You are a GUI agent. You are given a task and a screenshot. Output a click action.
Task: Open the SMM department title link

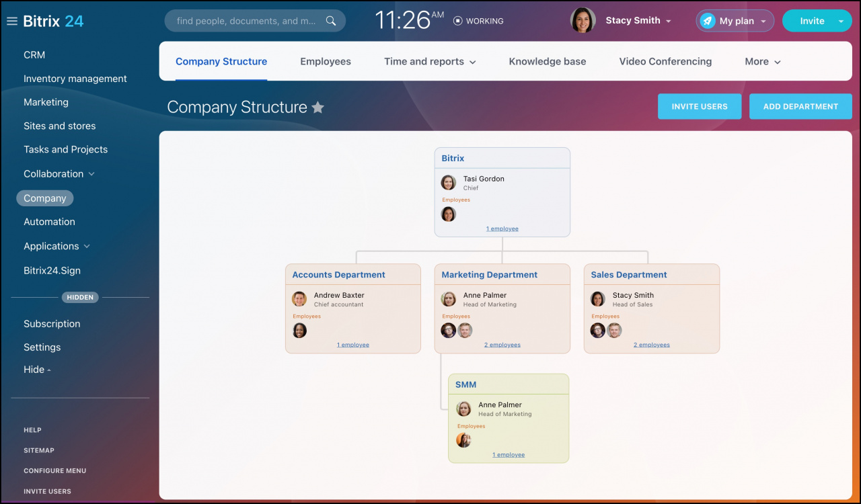[x=465, y=385]
